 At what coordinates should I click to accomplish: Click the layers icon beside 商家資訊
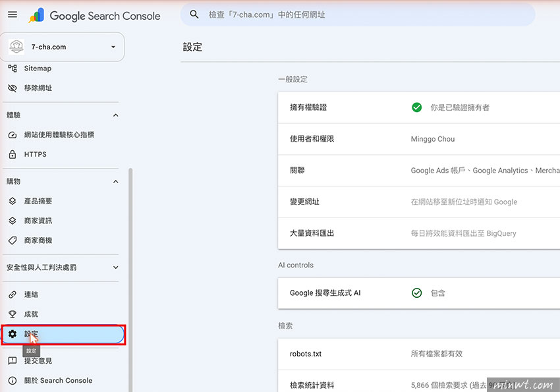[13, 221]
